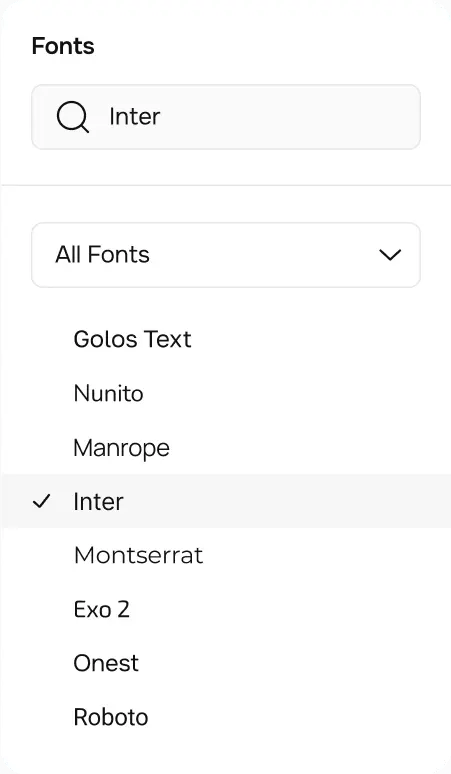
Task: Open the All Fonts dropdown
Action: coord(226,255)
